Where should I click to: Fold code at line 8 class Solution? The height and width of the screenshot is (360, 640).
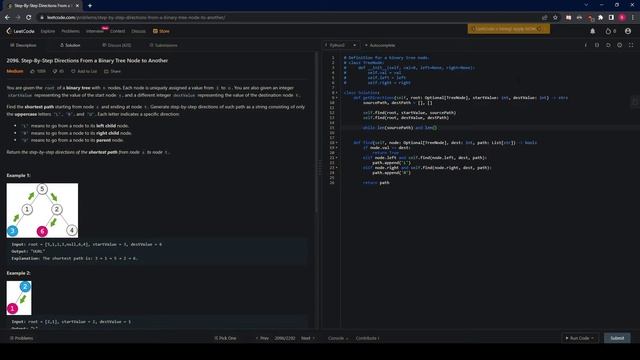click(337, 93)
